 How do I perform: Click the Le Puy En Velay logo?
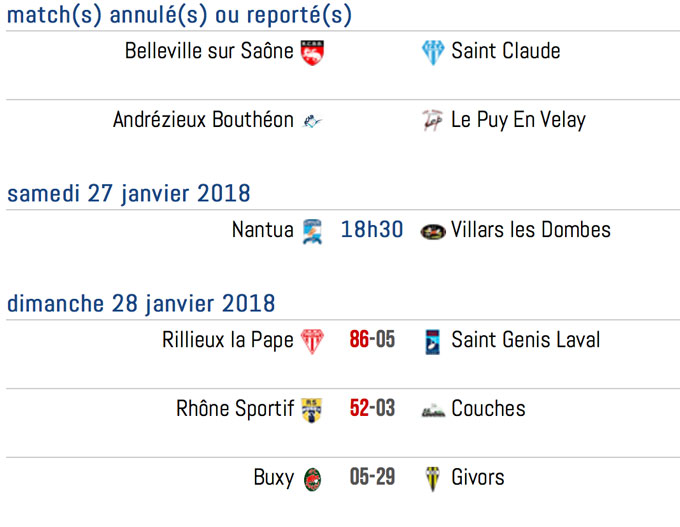[x=432, y=121]
